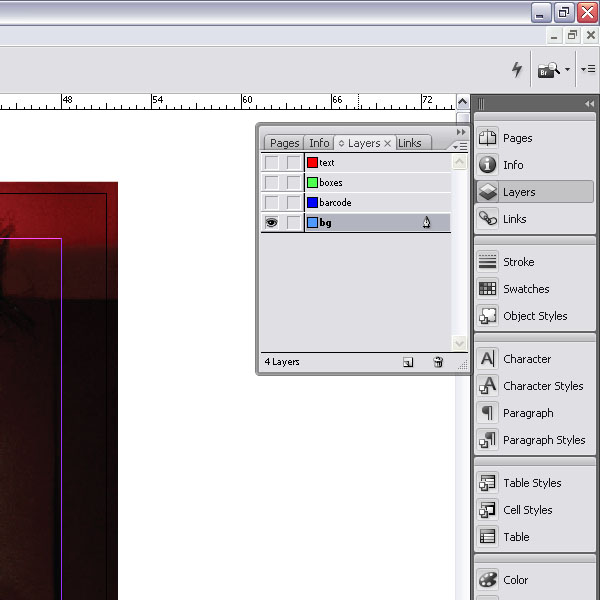Lock the barcode layer
Viewport: 600px width, 600px height.
293,202
